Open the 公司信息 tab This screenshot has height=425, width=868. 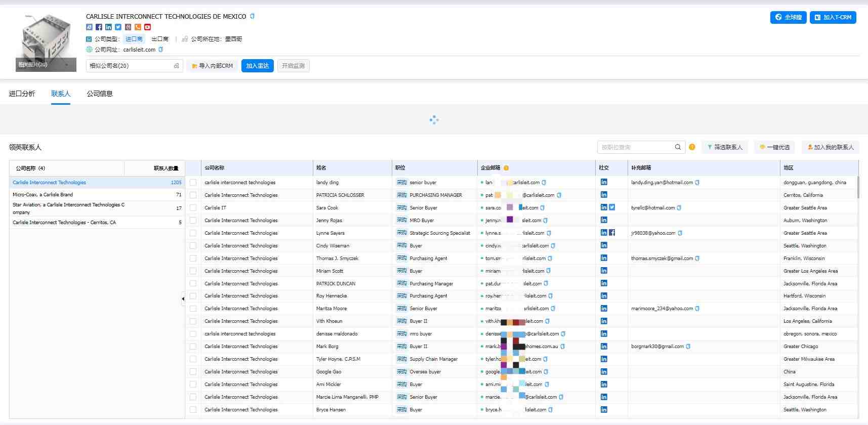[100, 94]
